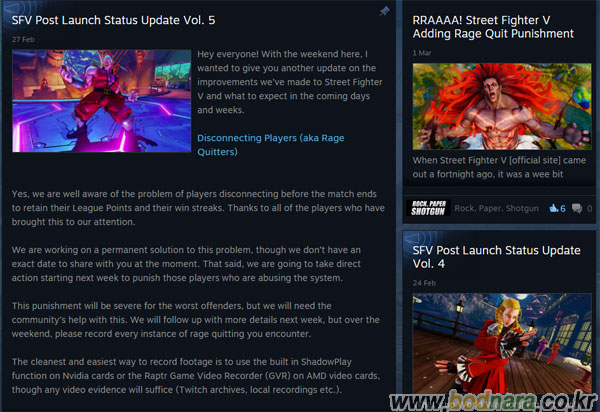Click the 1 Mar article date

tap(422, 53)
